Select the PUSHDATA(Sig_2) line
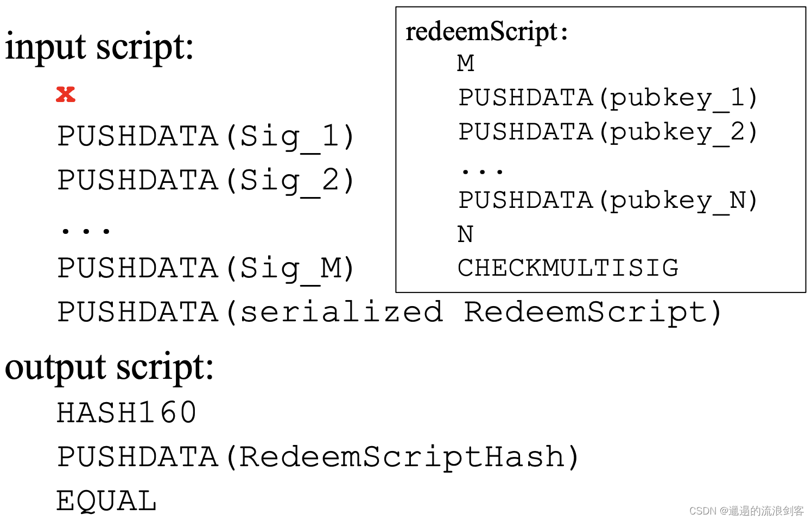The height and width of the screenshot is (521, 812). click(x=206, y=181)
